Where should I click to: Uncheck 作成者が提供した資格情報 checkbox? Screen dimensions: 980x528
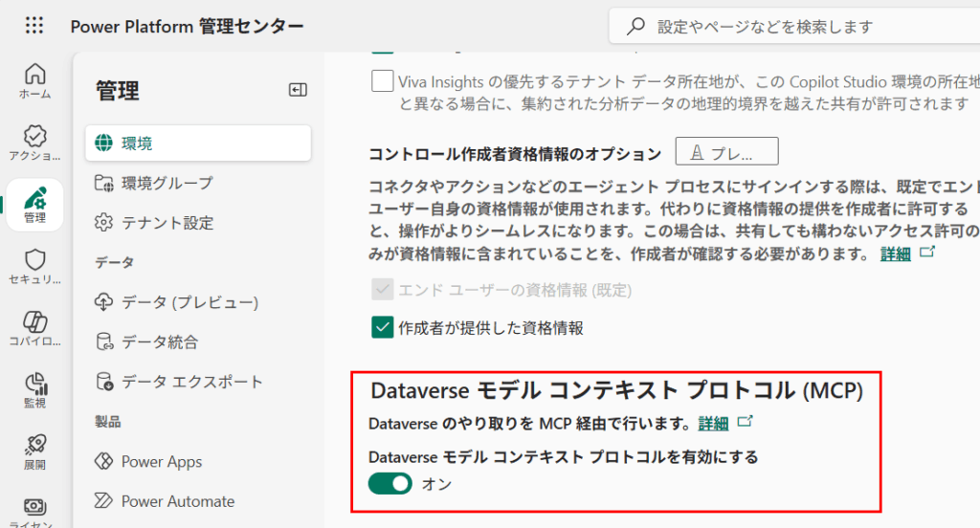(383, 328)
